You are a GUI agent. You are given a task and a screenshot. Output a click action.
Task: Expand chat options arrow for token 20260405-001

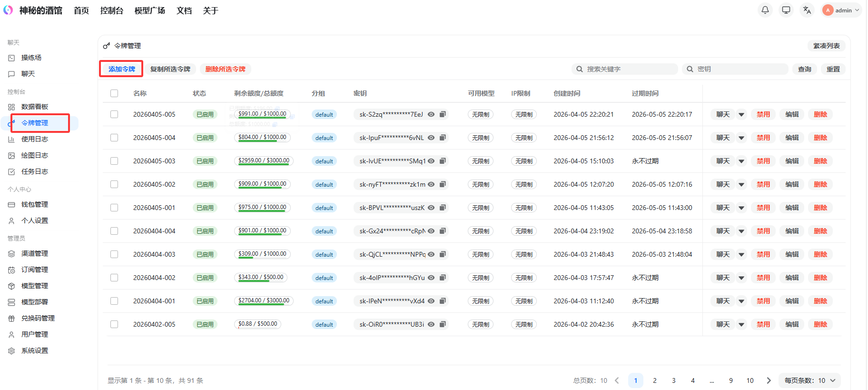[x=741, y=208]
